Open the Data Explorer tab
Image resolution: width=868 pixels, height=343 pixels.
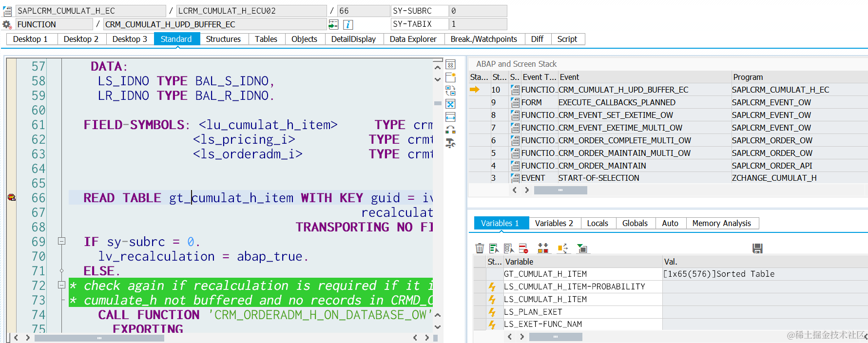[413, 39]
